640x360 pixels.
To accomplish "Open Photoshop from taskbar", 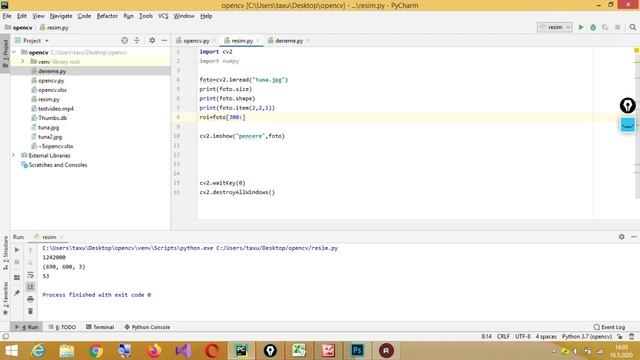I will [x=357, y=351].
